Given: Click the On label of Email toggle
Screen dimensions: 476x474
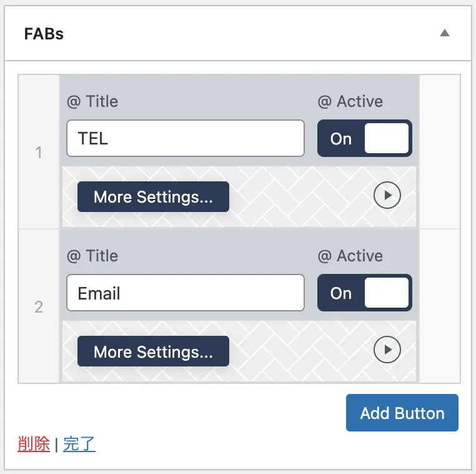Looking at the screenshot, I should 341,293.
